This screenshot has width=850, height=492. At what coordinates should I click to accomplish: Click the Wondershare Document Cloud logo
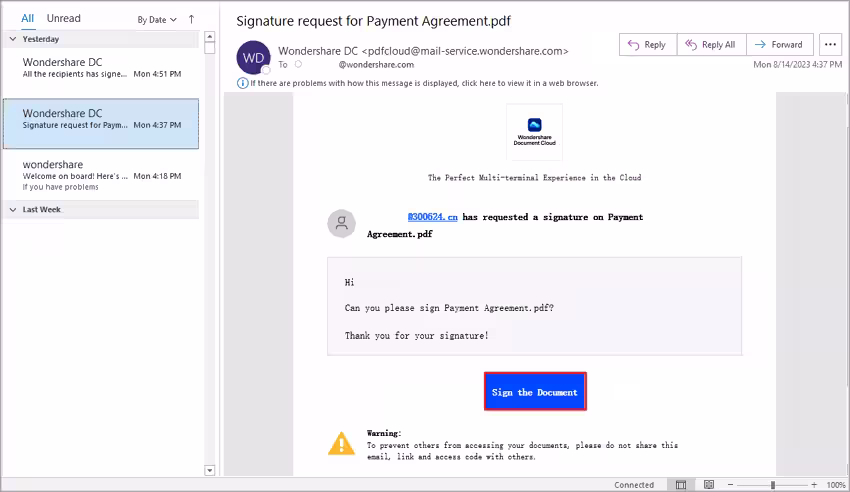[535, 132]
